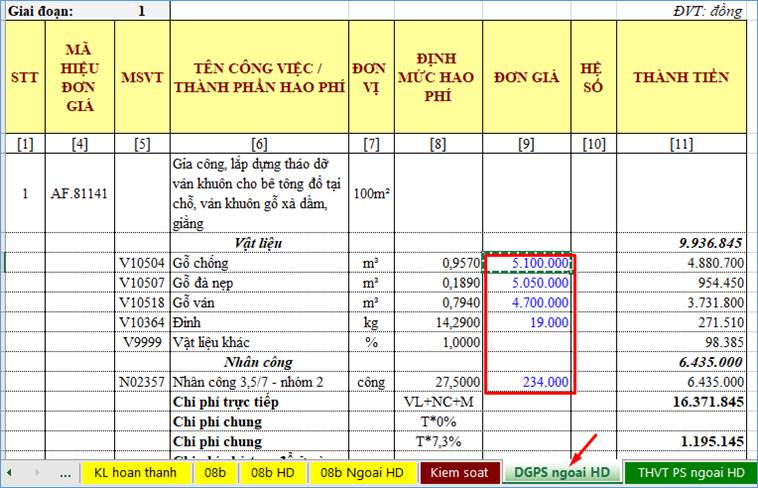Switch to the 08b sheet tab
758x488 pixels.
pos(213,472)
